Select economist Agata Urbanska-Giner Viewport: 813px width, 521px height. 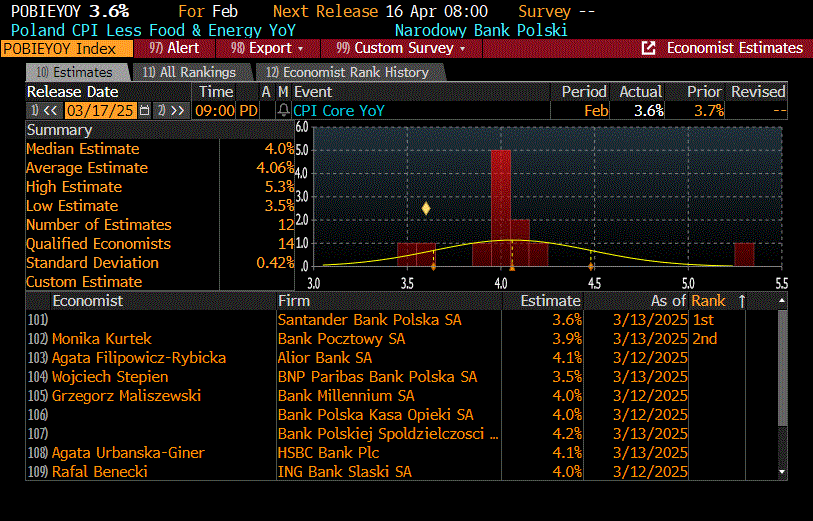click(128, 453)
